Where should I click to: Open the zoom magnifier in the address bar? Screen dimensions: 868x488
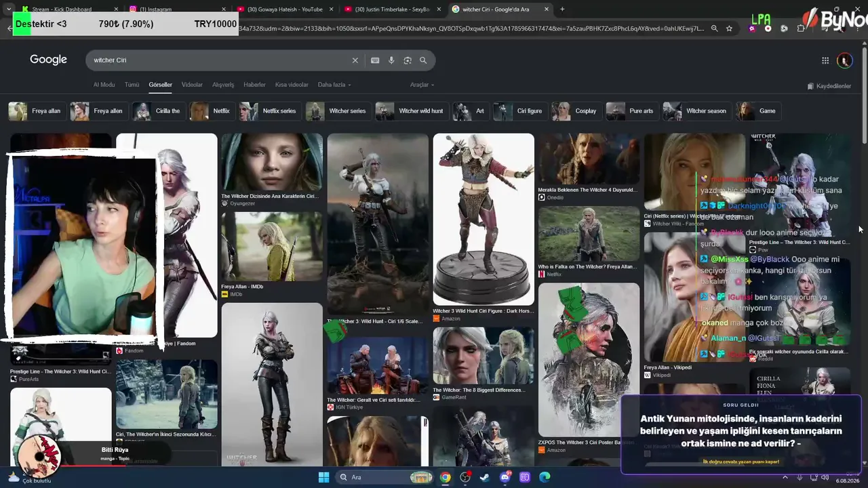tap(714, 28)
